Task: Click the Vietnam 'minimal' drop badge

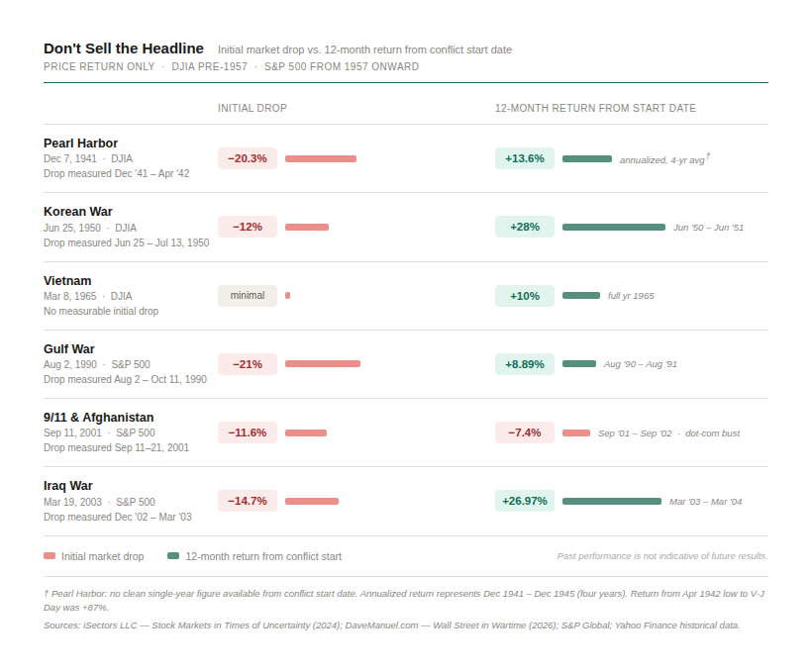Action: [x=248, y=295]
